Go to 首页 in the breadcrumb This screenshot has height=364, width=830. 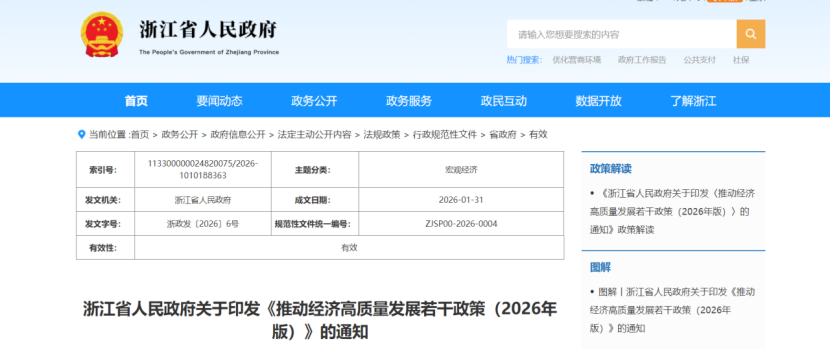[x=140, y=134]
